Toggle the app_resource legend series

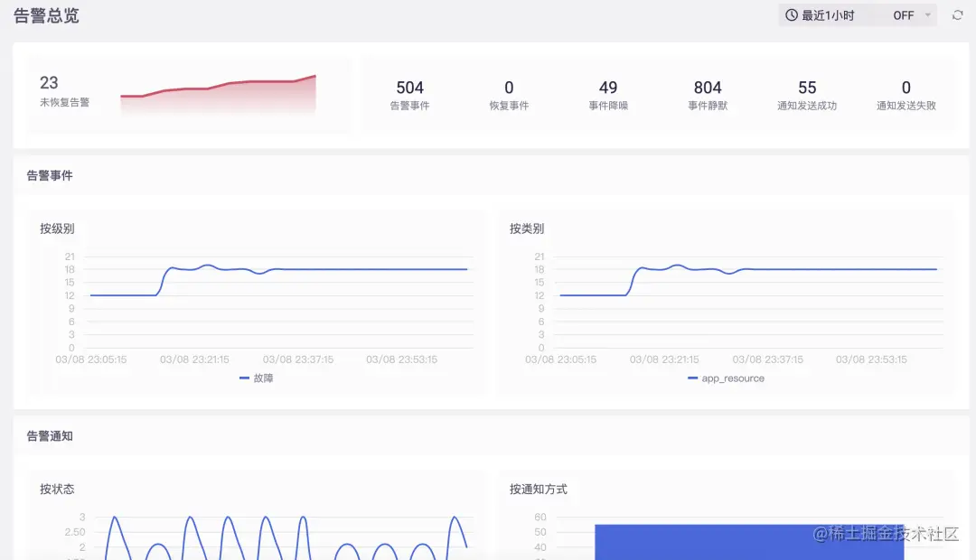(x=726, y=378)
